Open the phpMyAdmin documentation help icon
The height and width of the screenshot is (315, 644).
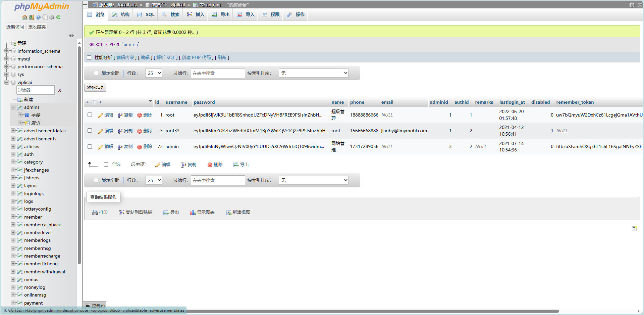pyautogui.click(x=38, y=17)
